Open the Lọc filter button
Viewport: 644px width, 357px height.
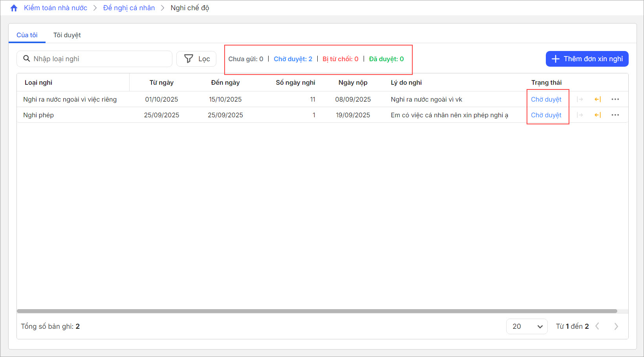click(x=196, y=59)
